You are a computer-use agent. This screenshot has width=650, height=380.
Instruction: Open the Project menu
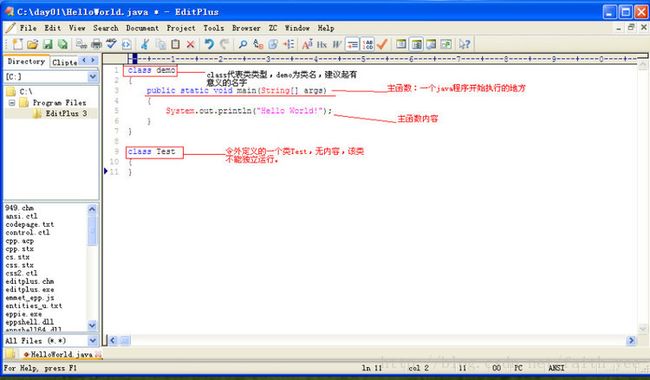coord(181,28)
